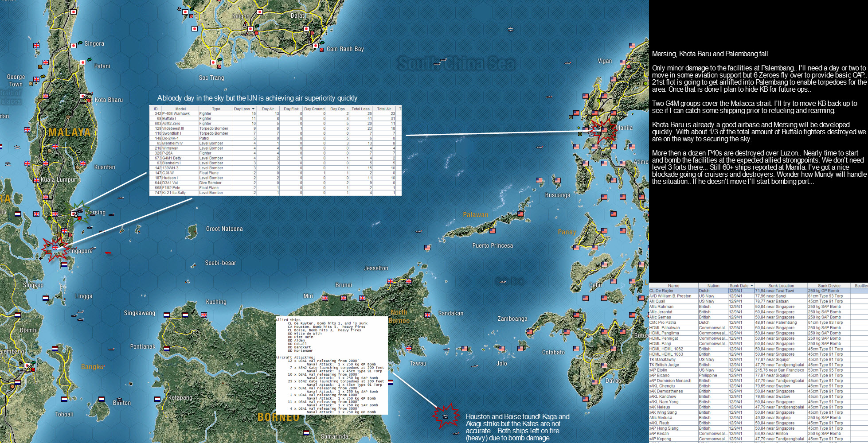Image resolution: width=868 pixels, height=443 pixels.
Task: Click the CMc Pro Patria row
Action: (759, 323)
